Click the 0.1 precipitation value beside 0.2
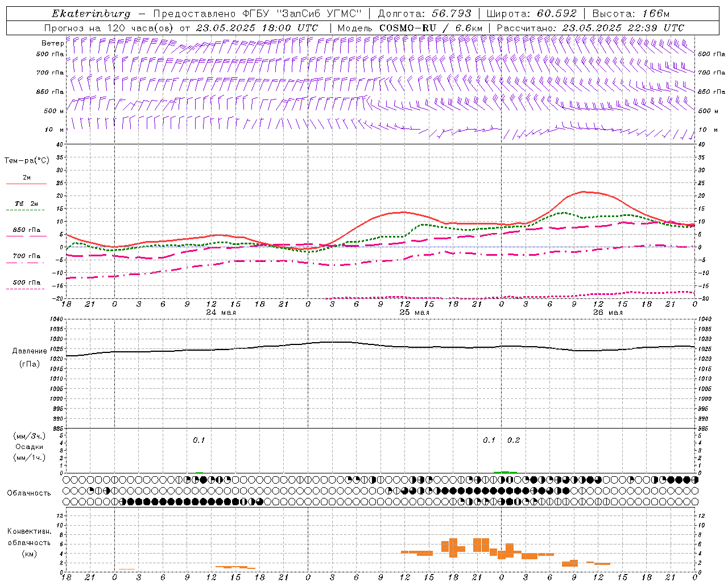 click(489, 440)
